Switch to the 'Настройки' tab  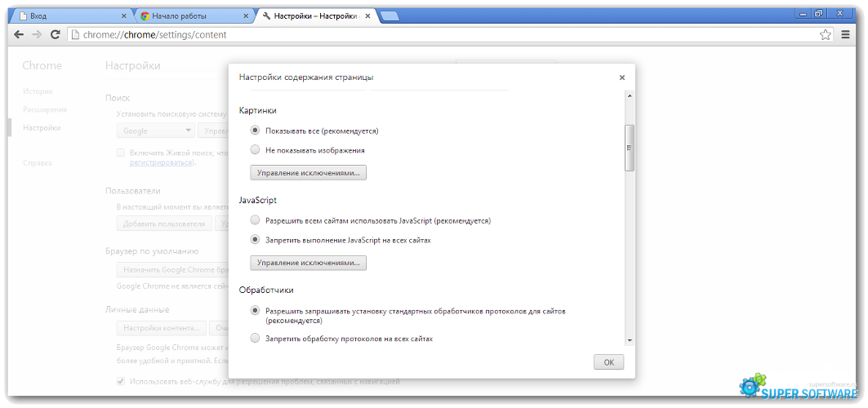click(x=315, y=16)
